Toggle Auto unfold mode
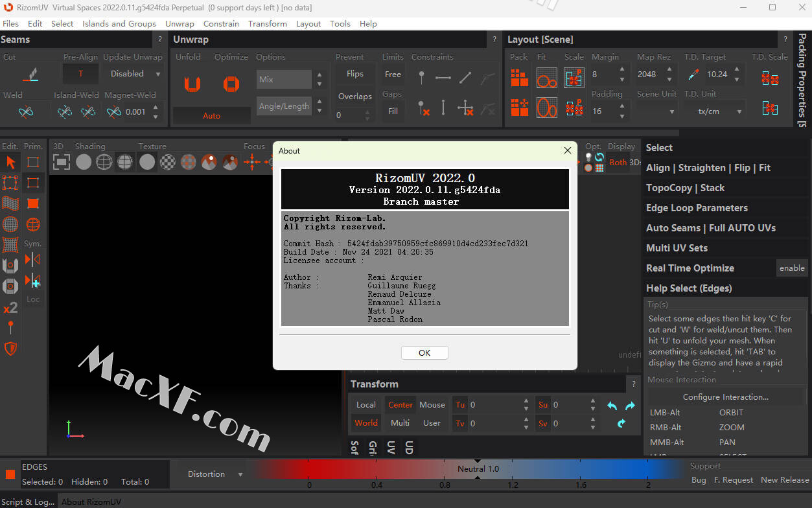812x508 pixels. click(212, 115)
